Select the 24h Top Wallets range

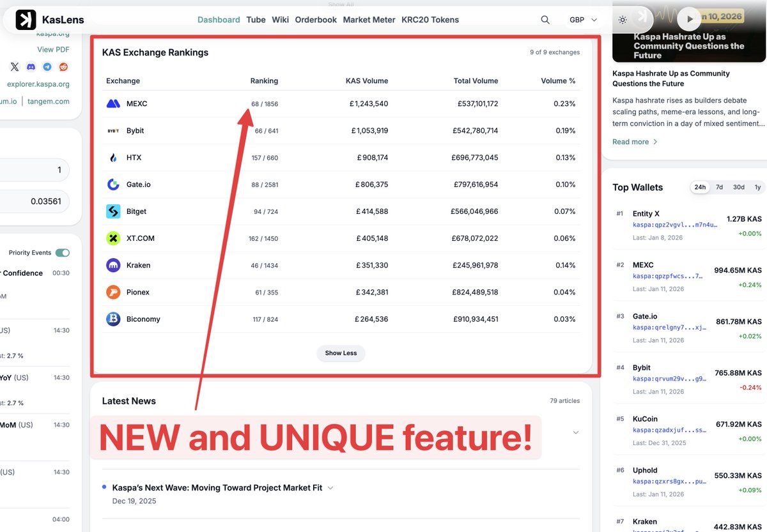pos(701,187)
